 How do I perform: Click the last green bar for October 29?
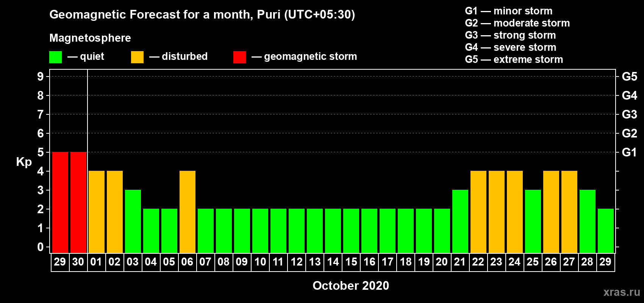tap(606, 231)
